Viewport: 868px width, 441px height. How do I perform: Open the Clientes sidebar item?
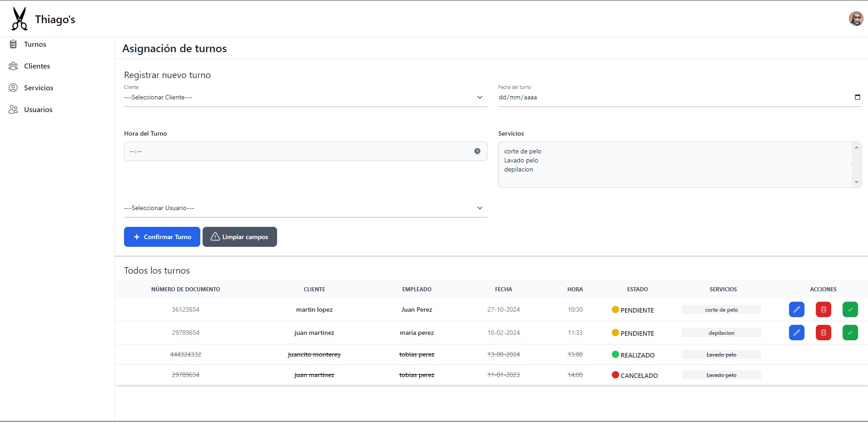[x=37, y=66]
